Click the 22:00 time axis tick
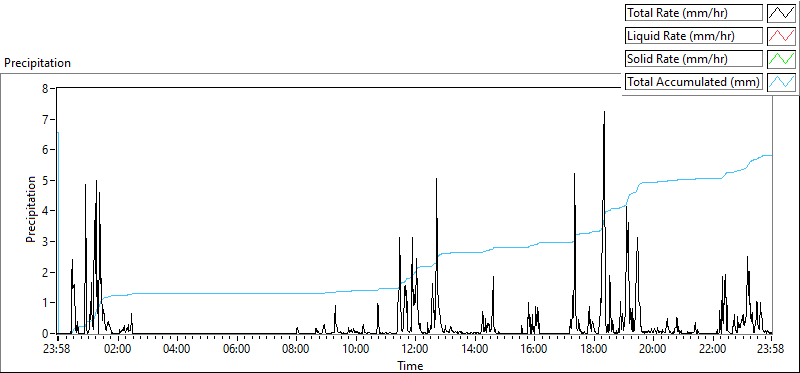 (x=712, y=350)
